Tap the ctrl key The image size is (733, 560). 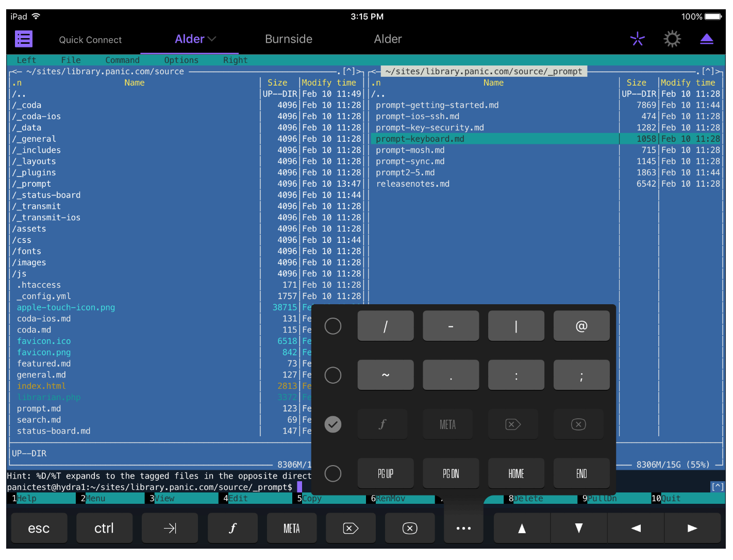click(x=104, y=528)
